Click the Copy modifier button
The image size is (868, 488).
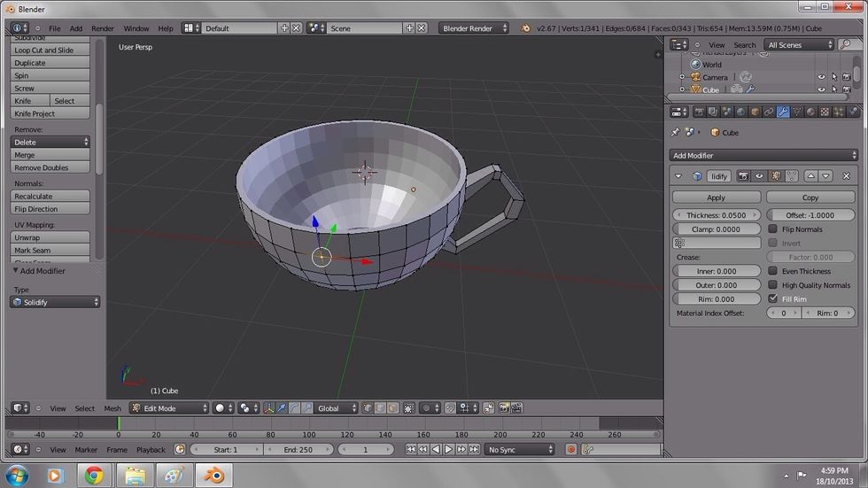(x=810, y=198)
